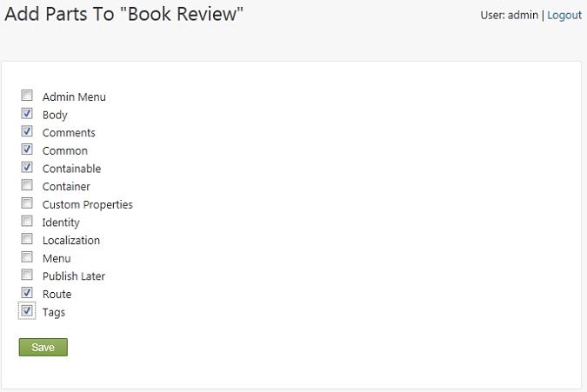Uncheck the Tags checkbox
Screen dimensions: 587x392
27,310
